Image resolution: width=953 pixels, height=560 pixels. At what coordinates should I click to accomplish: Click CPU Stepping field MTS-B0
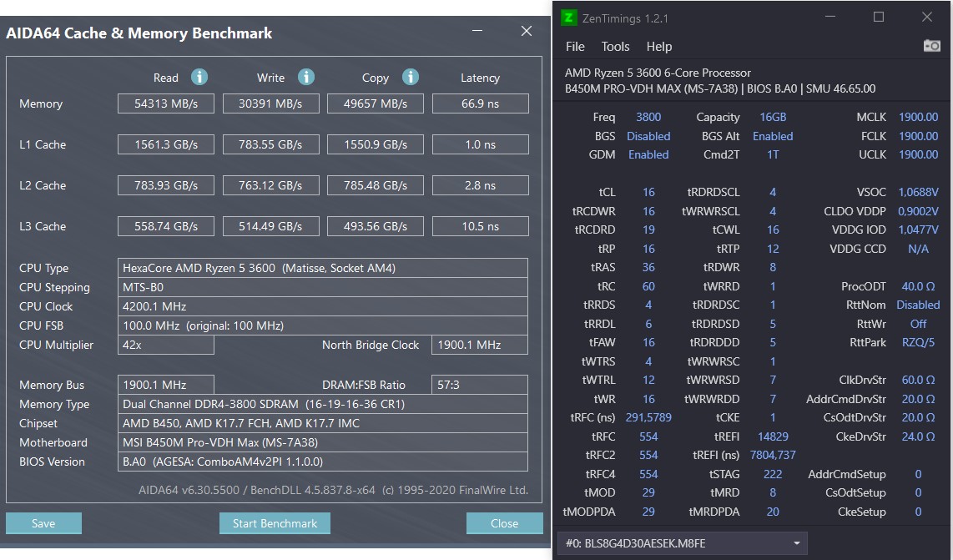point(323,287)
